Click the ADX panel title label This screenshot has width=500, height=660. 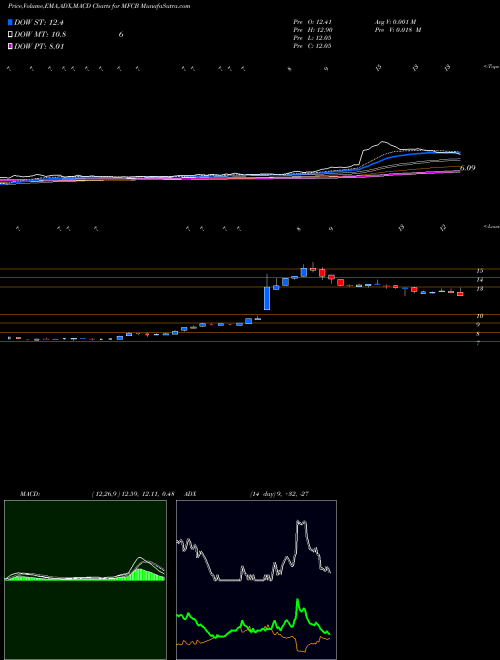(191, 494)
